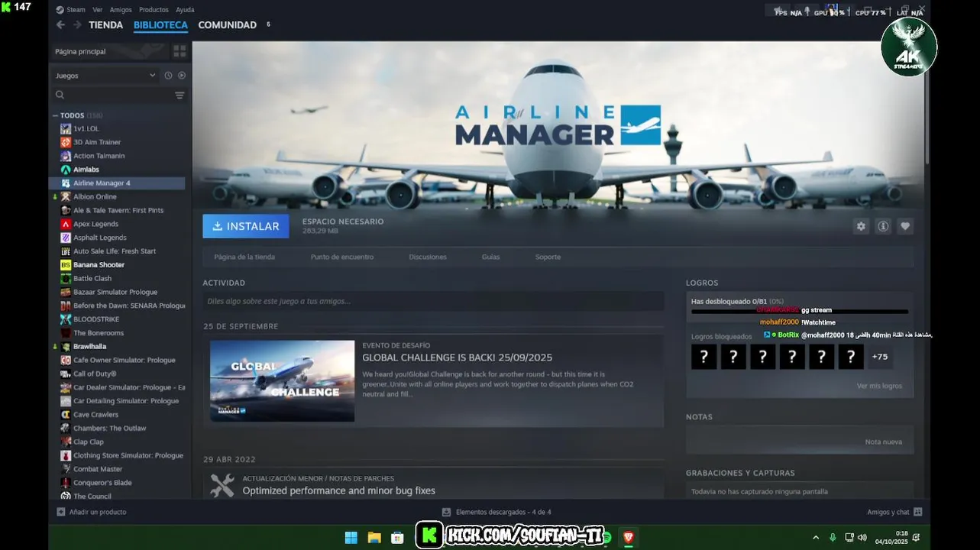Open Punto de encuentro link
The height and width of the screenshot is (550, 980).
coord(342,257)
